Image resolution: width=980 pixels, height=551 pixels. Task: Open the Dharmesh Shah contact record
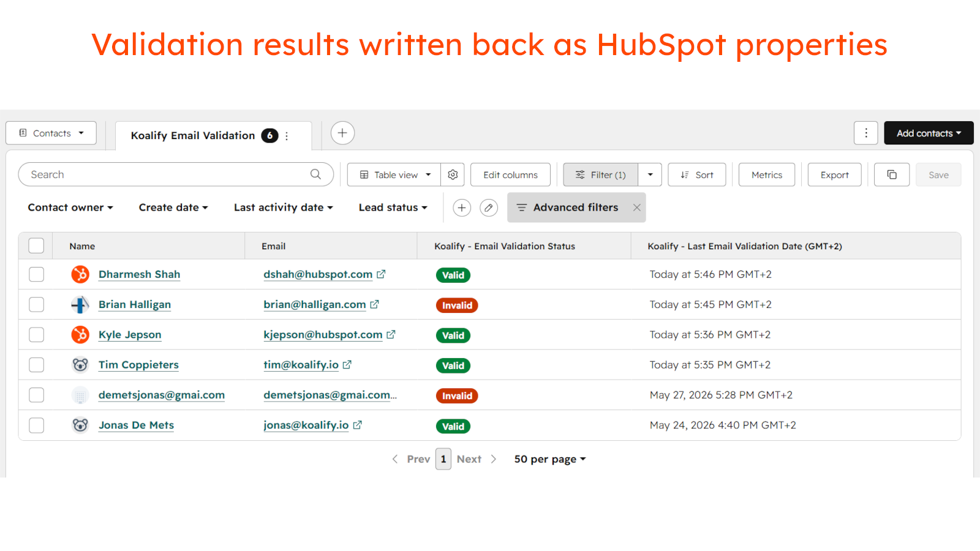point(139,274)
